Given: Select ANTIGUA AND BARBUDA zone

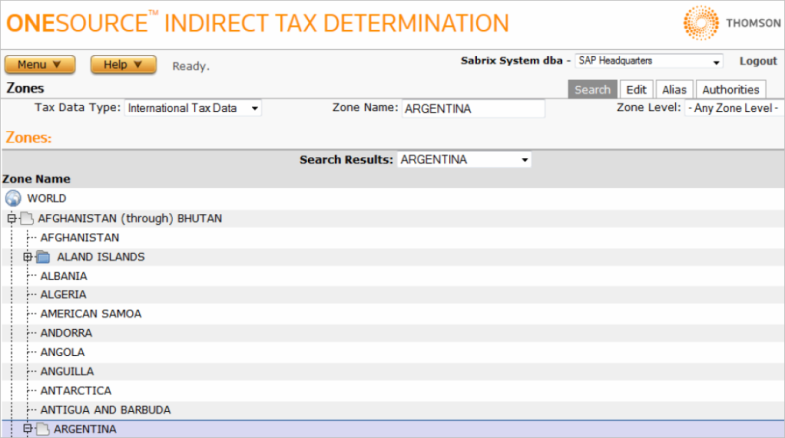Looking at the screenshot, I should point(105,410).
